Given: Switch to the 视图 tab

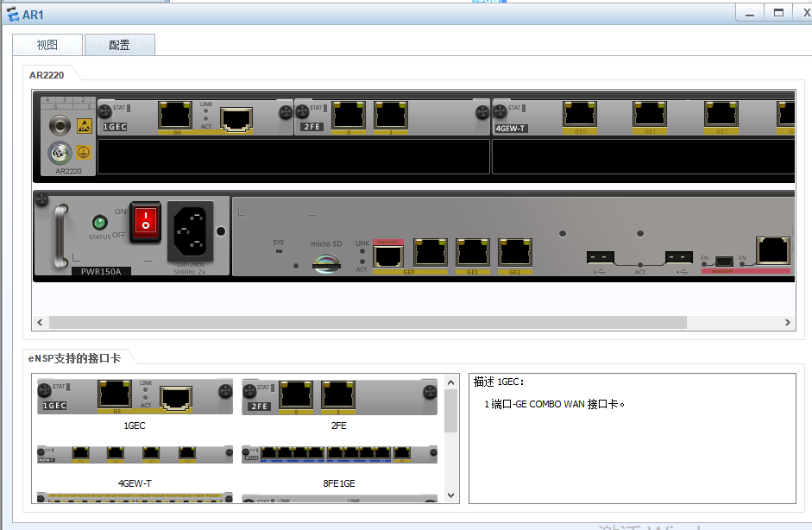Looking at the screenshot, I should point(47,45).
